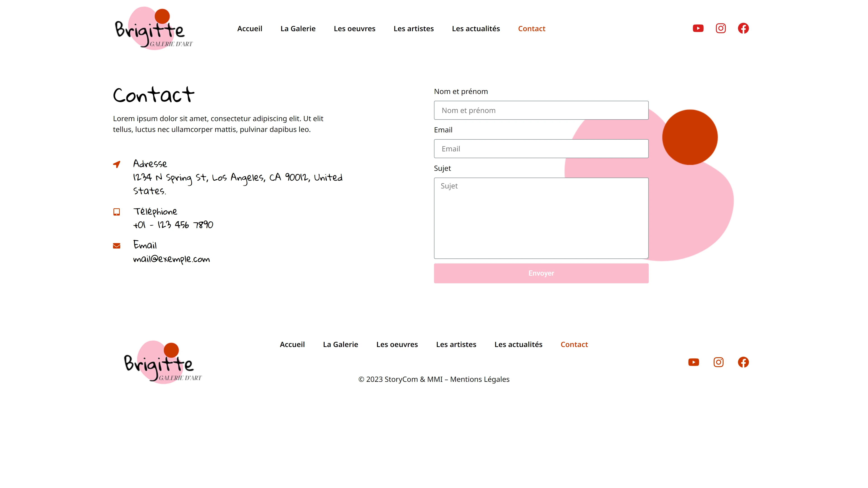
Task: Click the email envelope icon
Action: 117,246
